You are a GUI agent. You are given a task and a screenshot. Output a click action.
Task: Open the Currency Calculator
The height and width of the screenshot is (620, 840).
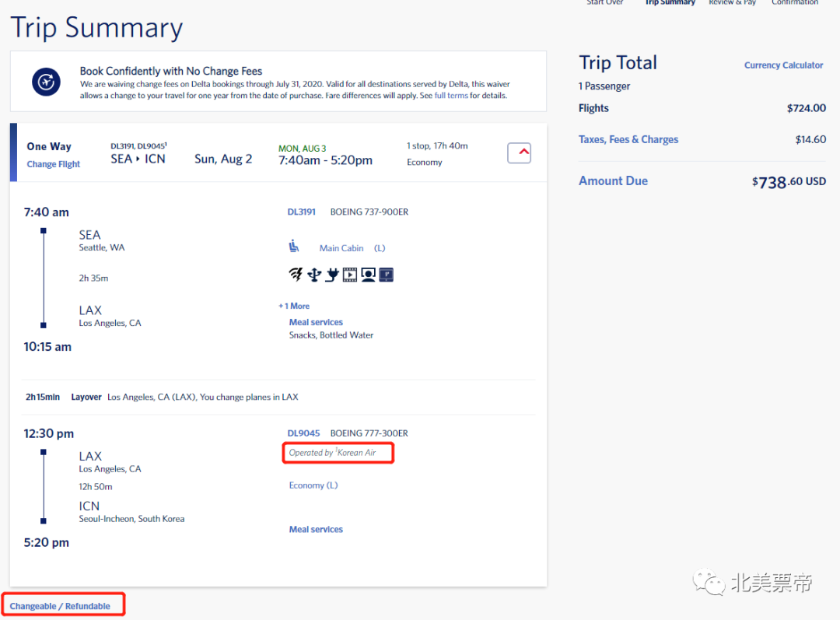pos(783,65)
